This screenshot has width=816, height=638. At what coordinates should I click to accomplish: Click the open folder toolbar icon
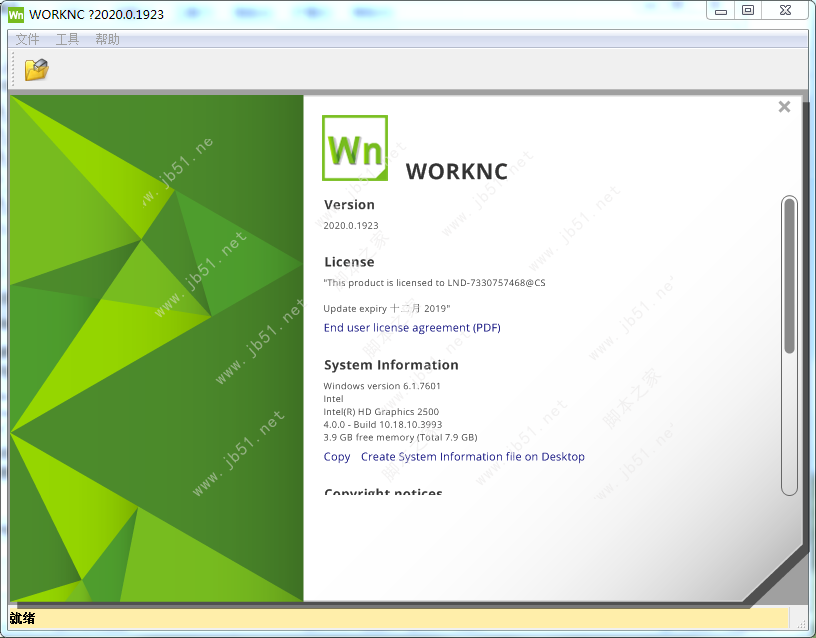coord(36,69)
